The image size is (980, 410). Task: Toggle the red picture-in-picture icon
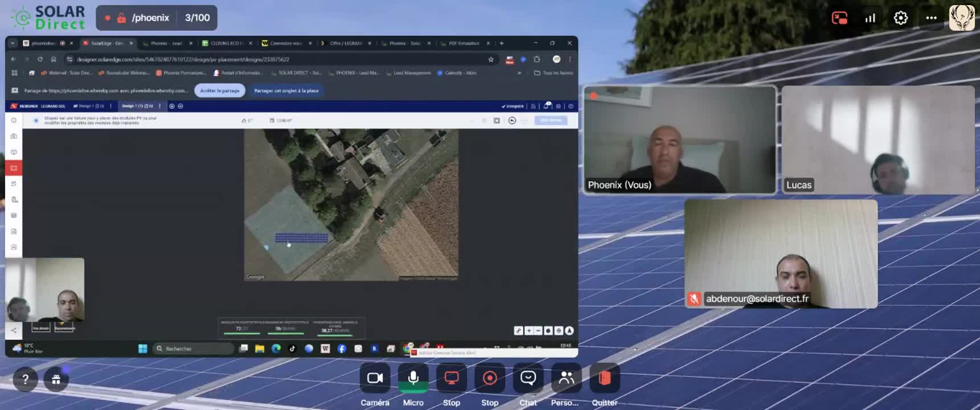pos(839,18)
